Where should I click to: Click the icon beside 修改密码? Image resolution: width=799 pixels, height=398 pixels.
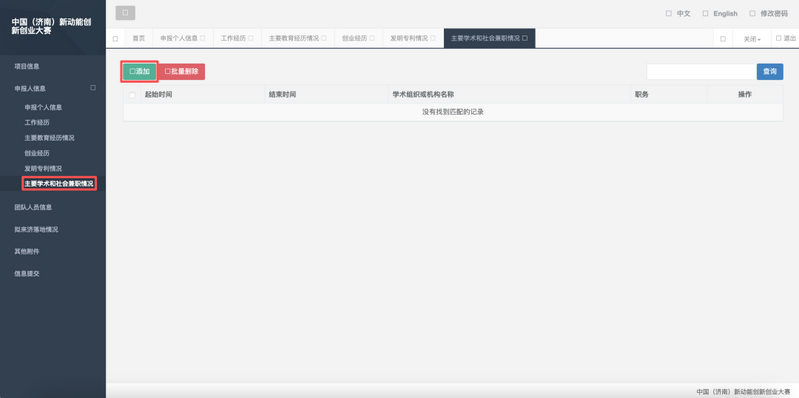pyautogui.click(x=752, y=14)
